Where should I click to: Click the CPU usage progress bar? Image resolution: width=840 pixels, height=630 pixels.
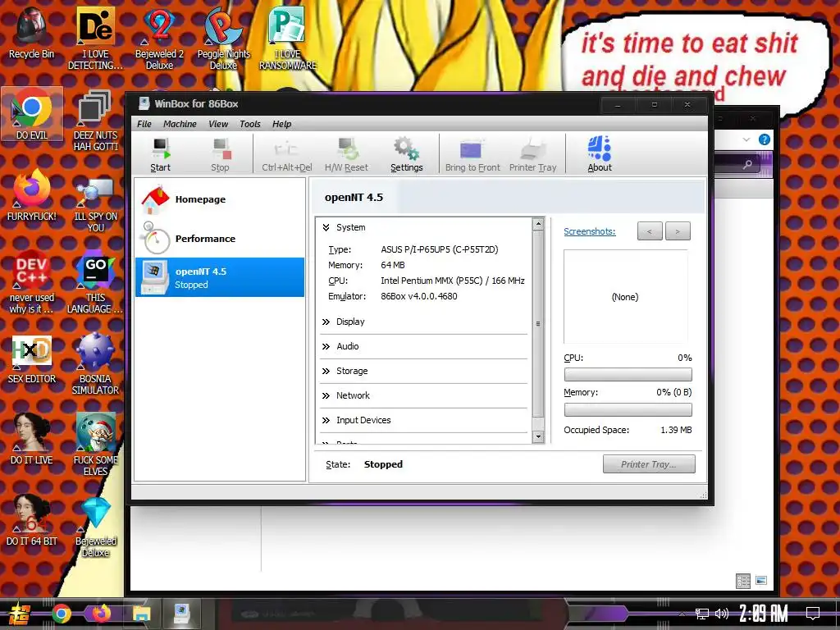click(628, 374)
